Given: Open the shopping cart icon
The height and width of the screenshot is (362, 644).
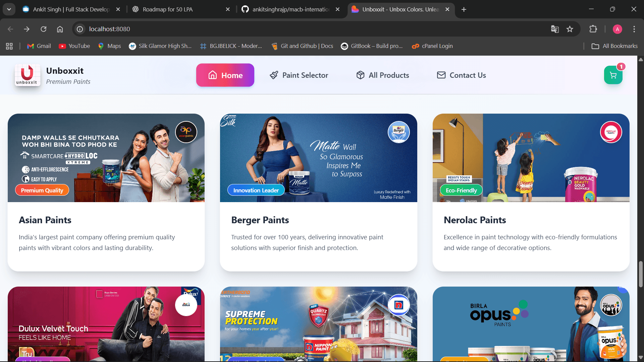Looking at the screenshot, I should [613, 75].
